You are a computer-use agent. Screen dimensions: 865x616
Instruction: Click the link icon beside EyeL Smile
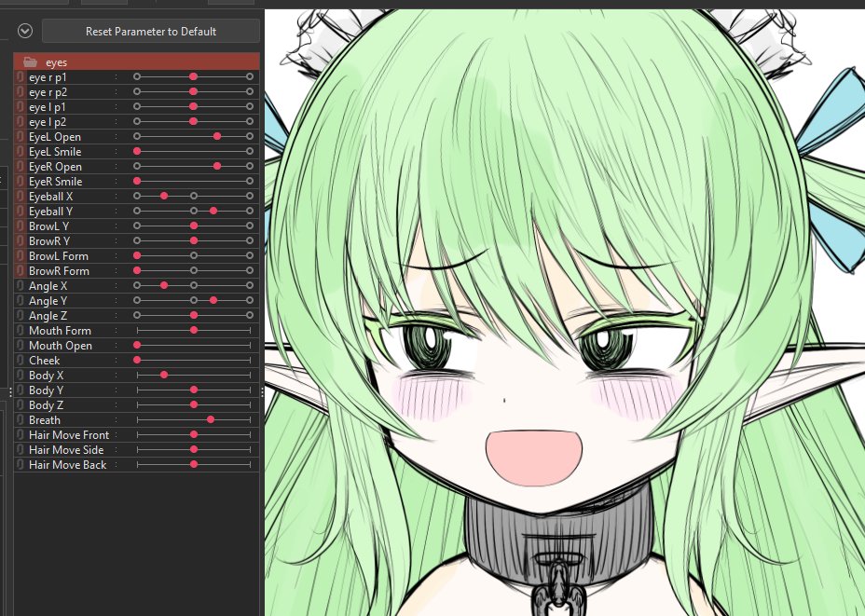(21, 152)
